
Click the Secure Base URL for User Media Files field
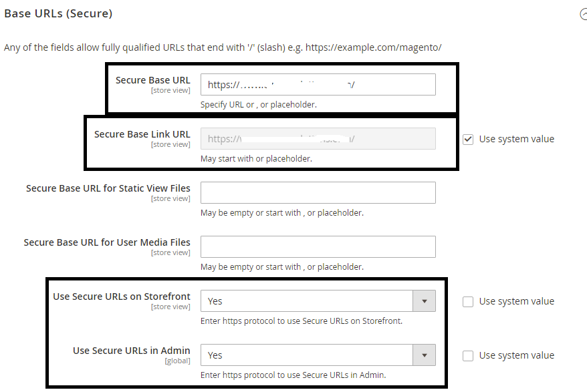coord(318,246)
